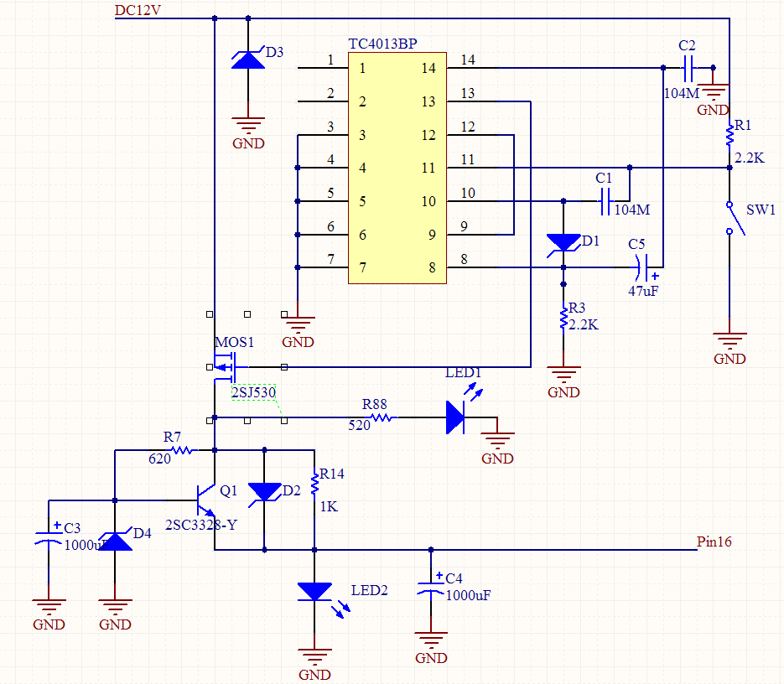Click the R88 resistor symbol
The image size is (784, 684).
click(380, 417)
